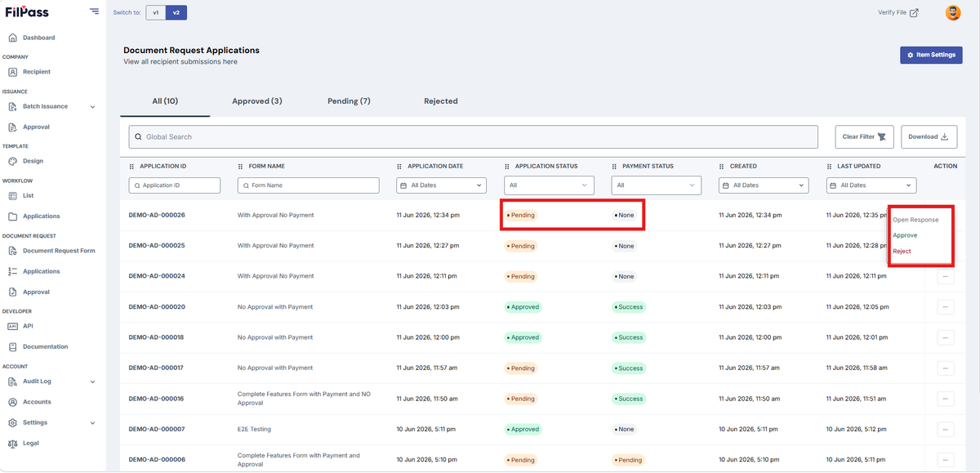Select the All (10) tab
980x473 pixels.
tap(165, 101)
